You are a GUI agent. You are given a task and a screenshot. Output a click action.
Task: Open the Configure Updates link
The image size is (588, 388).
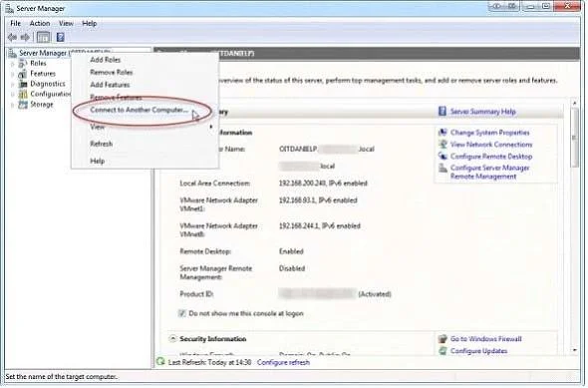[x=479, y=351]
